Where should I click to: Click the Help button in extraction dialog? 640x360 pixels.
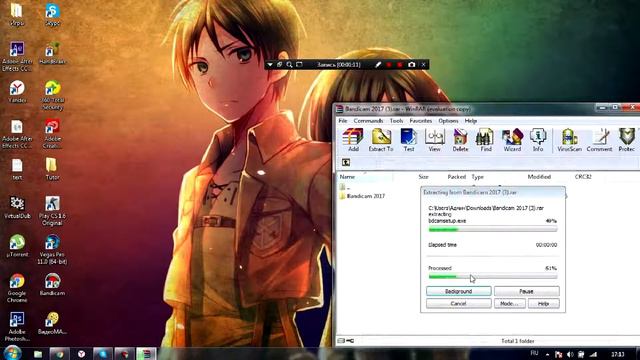[543, 304]
